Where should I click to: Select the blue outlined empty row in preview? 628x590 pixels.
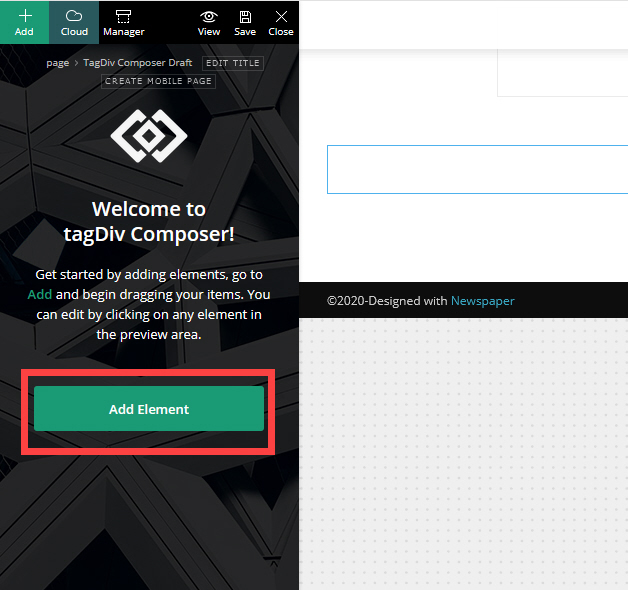point(477,169)
